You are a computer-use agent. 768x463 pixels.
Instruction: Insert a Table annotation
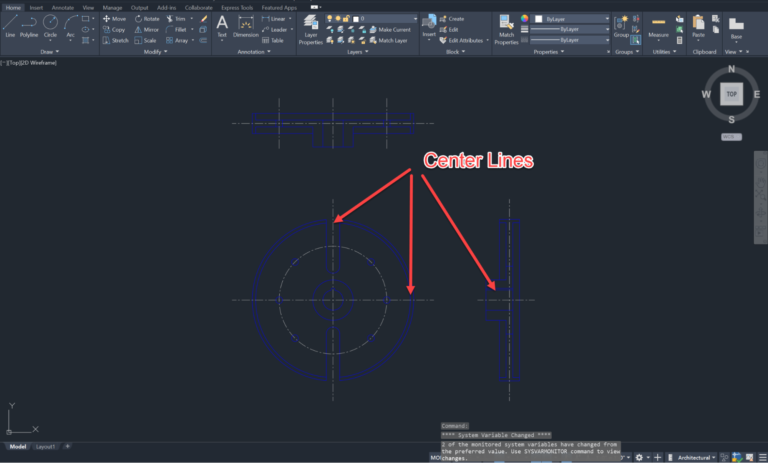click(x=273, y=40)
